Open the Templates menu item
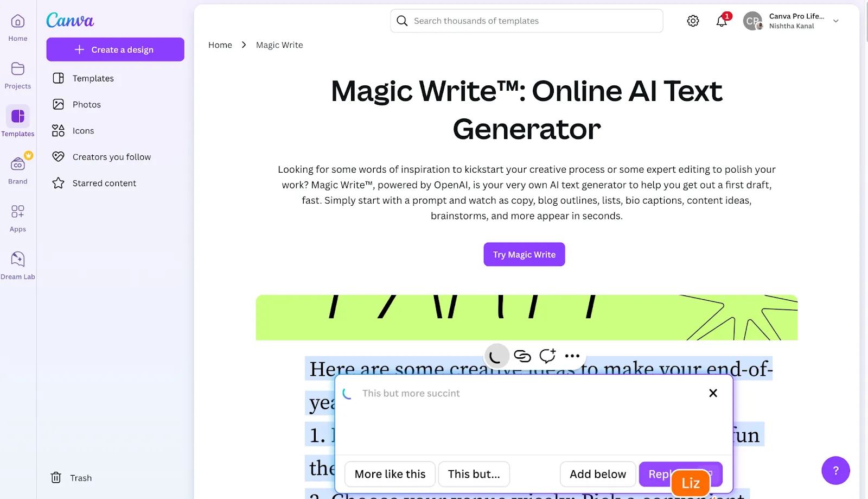Screen dimensions: 868x499 (115, 78)
